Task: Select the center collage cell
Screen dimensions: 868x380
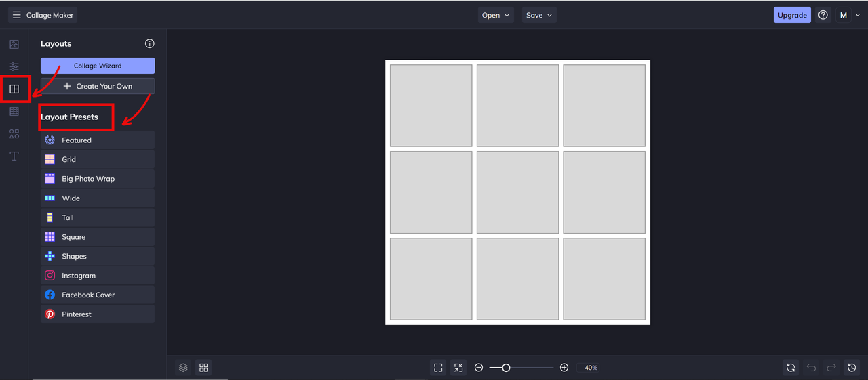Action: (x=518, y=192)
